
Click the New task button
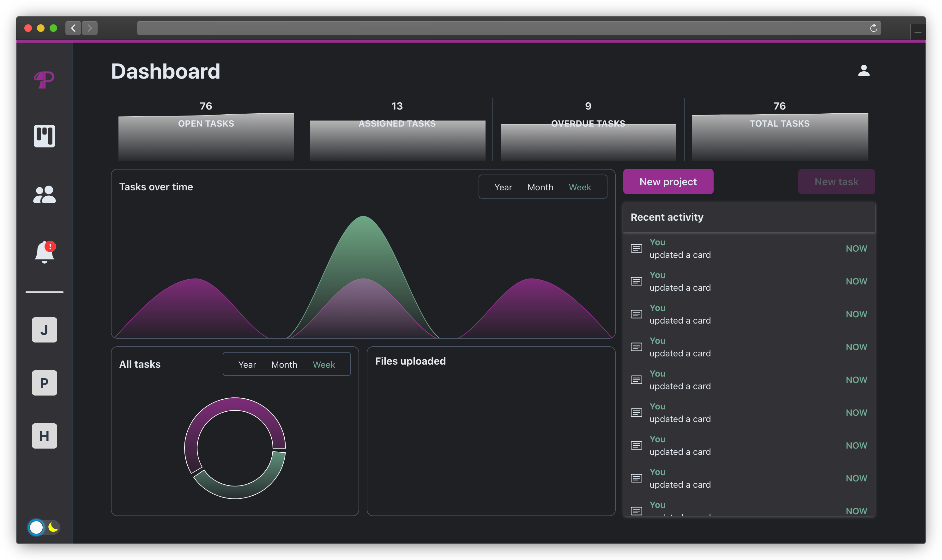pyautogui.click(x=836, y=182)
